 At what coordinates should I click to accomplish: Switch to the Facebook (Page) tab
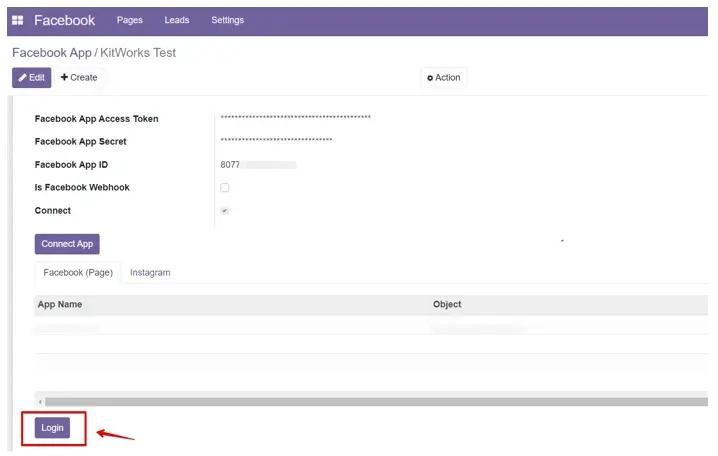point(78,272)
